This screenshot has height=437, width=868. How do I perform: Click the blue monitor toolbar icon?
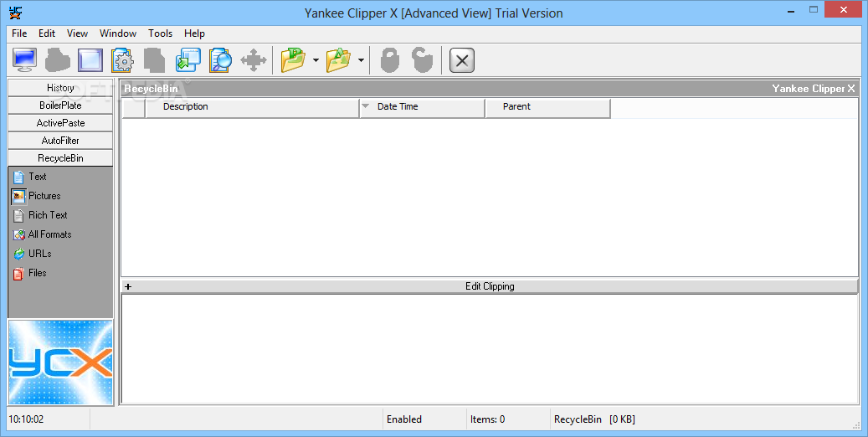pos(25,59)
